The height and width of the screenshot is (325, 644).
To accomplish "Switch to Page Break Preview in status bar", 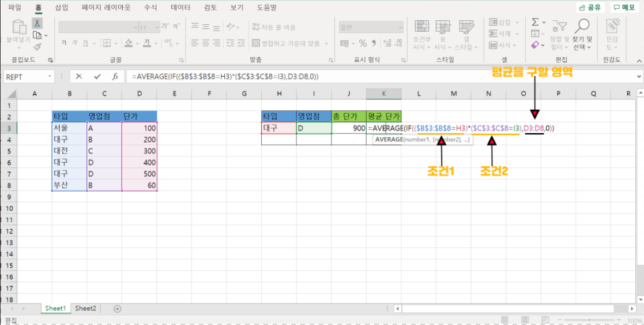I will (x=545, y=319).
